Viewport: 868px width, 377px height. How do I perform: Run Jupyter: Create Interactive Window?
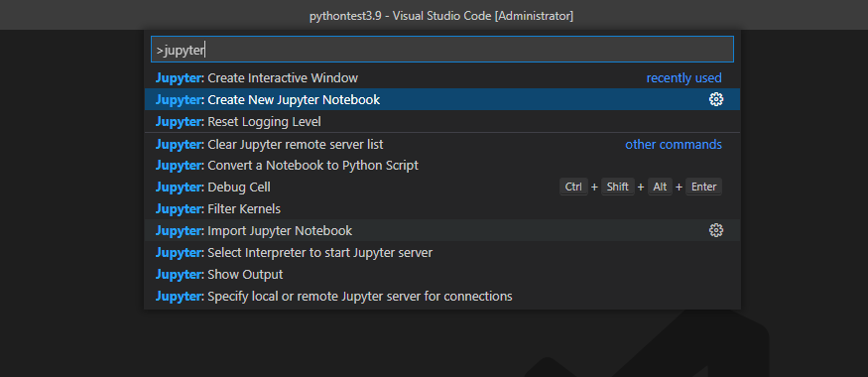tap(442, 78)
